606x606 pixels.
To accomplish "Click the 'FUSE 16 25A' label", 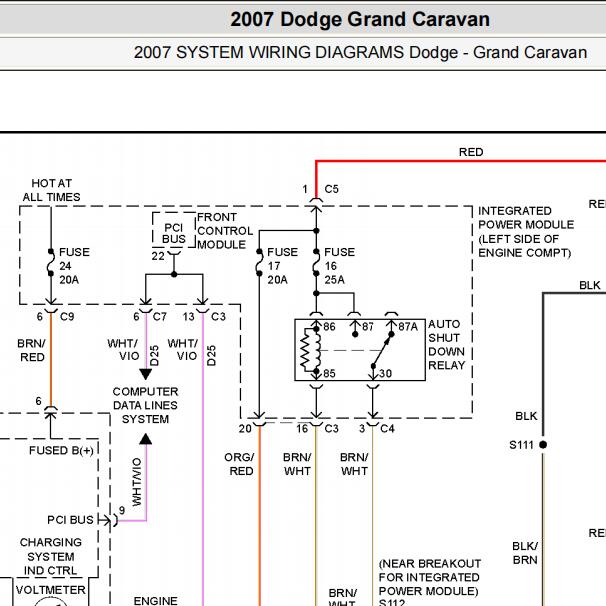I will [339, 266].
